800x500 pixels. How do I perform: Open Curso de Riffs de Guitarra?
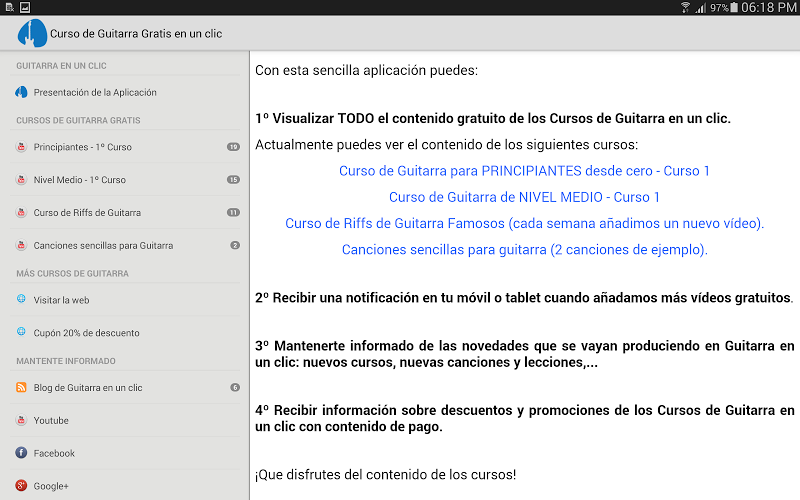tap(125, 212)
